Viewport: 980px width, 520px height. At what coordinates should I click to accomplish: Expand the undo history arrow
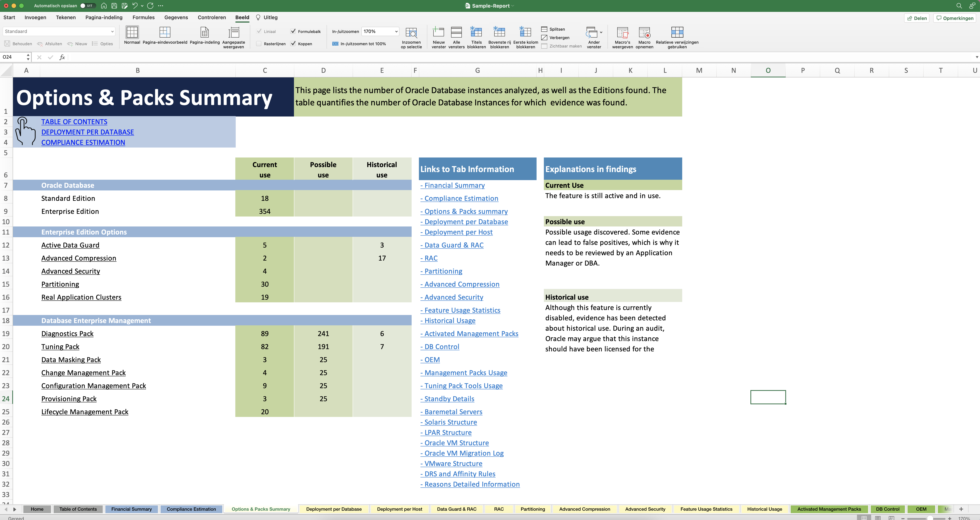point(142,6)
